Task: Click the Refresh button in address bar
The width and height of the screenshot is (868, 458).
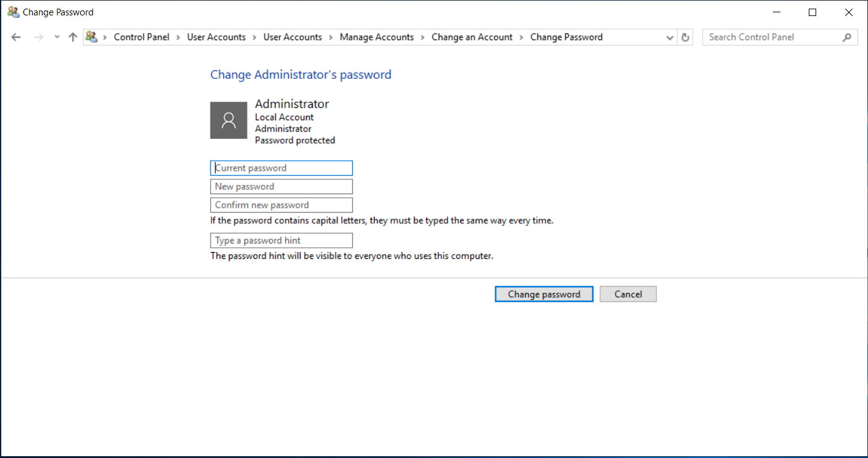Action: click(x=685, y=37)
